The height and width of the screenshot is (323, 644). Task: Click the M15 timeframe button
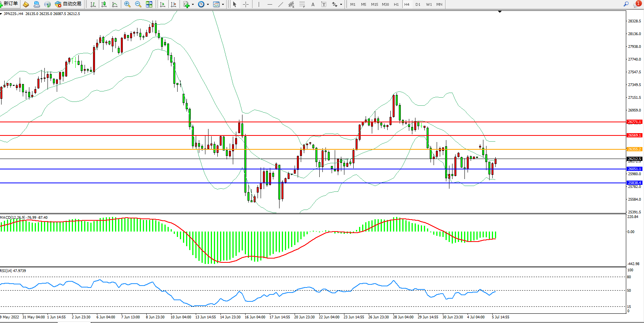pyautogui.click(x=374, y=4)
